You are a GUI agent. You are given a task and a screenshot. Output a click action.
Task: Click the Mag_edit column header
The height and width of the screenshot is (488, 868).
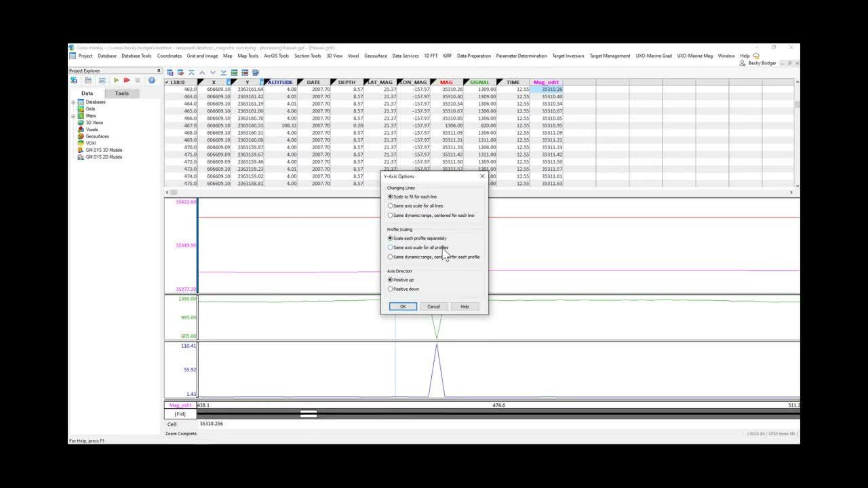coord(546,82)
